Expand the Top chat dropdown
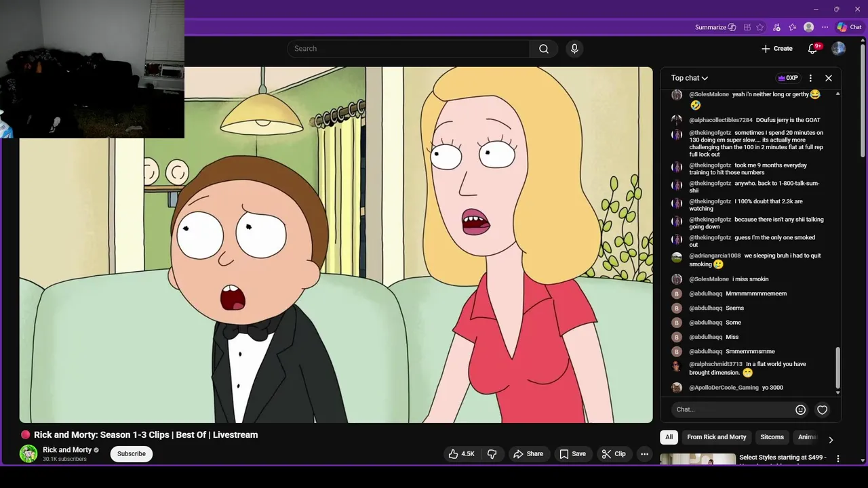868x488 pixels. point(690,78)
